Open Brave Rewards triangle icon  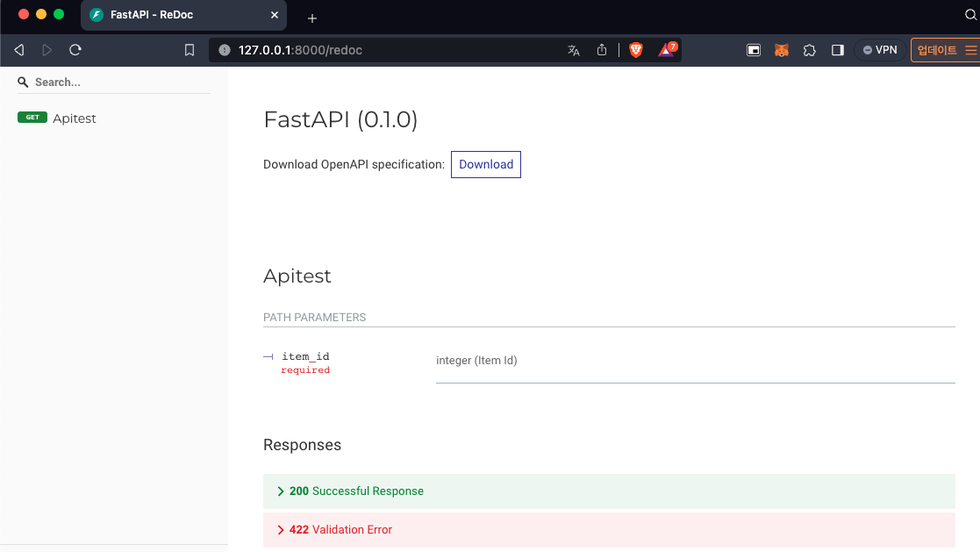[x=666, y=50]
